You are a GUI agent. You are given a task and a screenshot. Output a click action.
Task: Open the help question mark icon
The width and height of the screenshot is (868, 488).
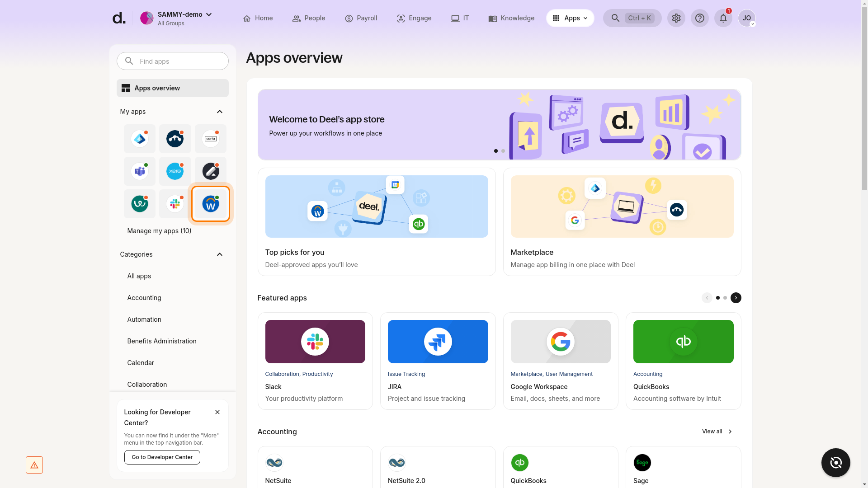click(x=700, y=18)
